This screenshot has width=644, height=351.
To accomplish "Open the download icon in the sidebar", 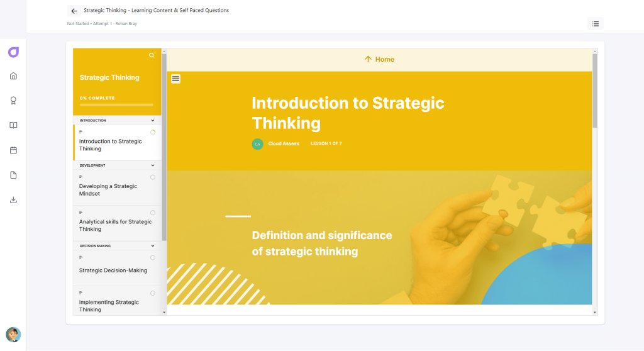I will 14,200.
